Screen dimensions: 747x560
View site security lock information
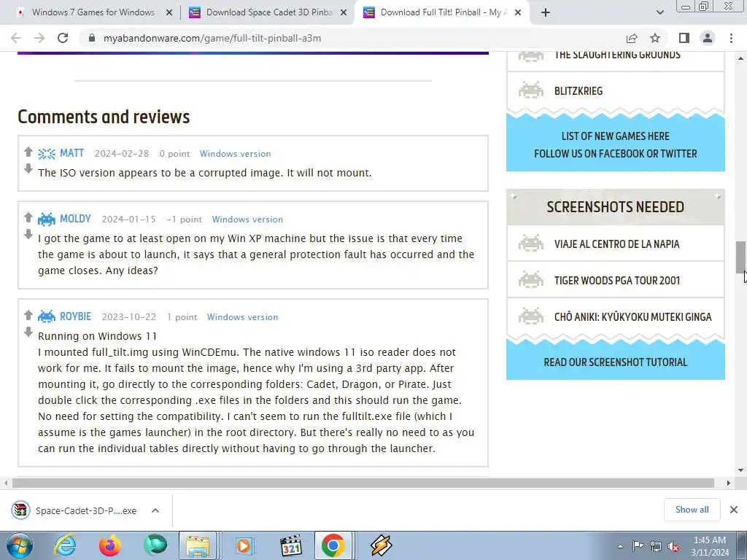pos(92,38)
